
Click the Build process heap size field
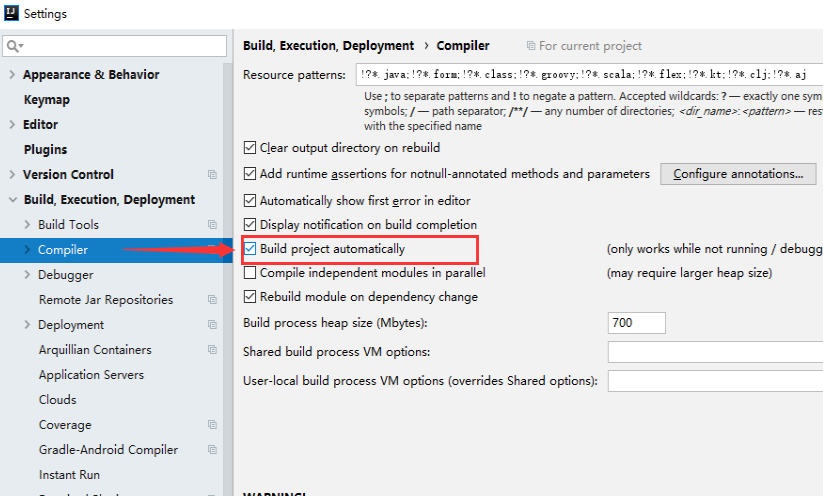coord(637,323)
